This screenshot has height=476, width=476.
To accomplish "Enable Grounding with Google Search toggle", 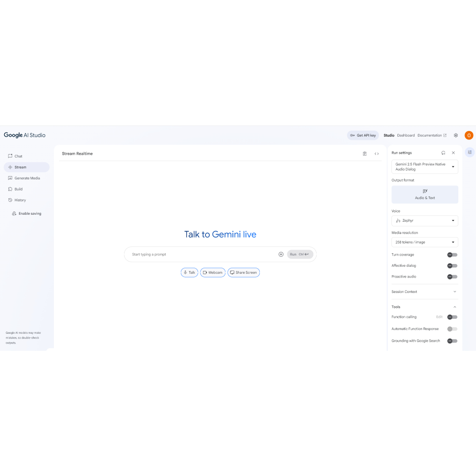I will click(x=452, y=341).
